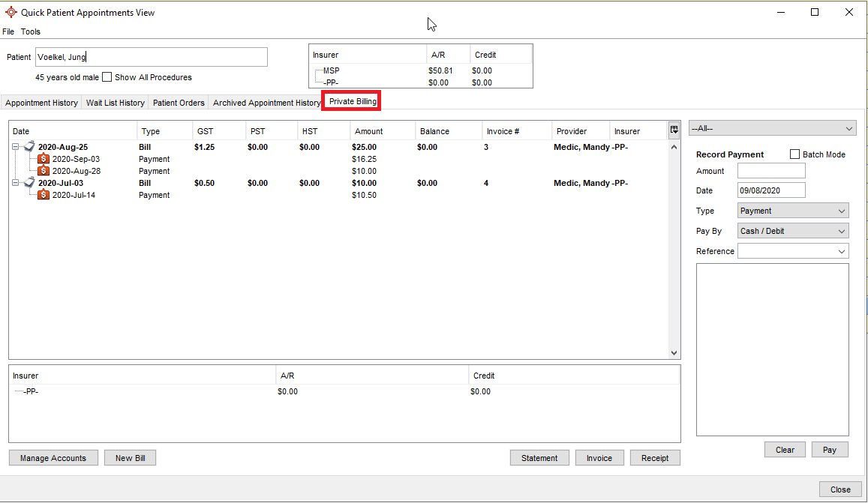This screenshot has height=503, width=868.
Task: Enable the Show All Procedures checkbox
Action: [x=107, y=77]
